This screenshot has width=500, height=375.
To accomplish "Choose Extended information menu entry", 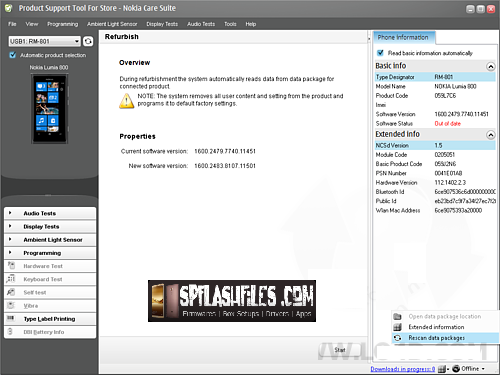I will pyautogui.click(x=445, y=327).
